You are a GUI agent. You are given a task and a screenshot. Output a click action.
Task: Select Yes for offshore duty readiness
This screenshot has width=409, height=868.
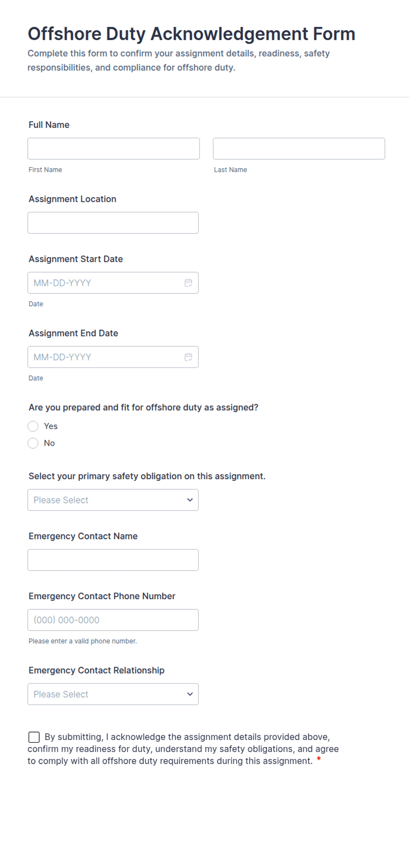click(x=33, y=426)
